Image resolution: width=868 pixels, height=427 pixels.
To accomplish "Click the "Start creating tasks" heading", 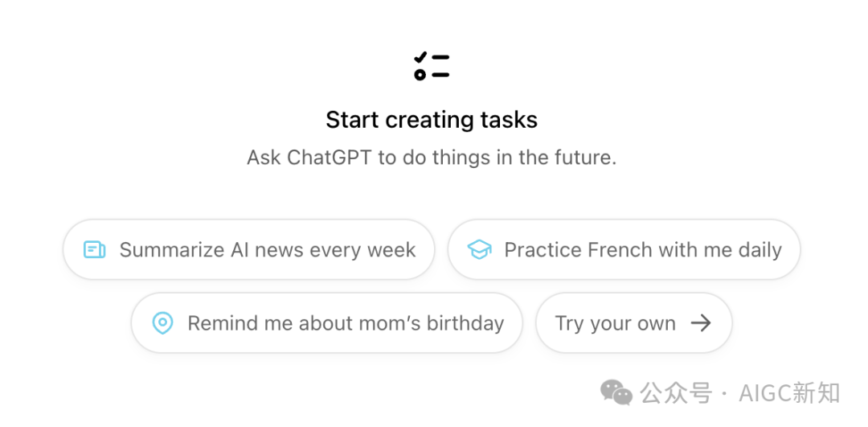I will pyautogui.click(x=432, y=120).
